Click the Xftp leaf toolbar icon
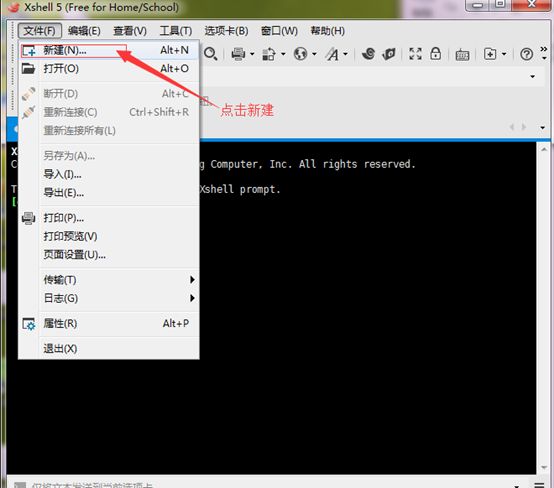The image size is (554, 488). coord(389,54)
